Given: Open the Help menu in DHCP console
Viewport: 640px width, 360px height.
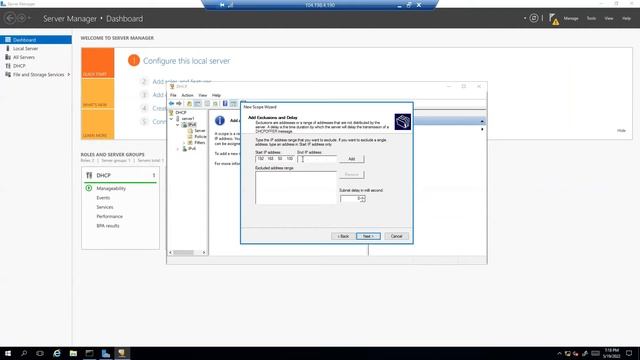Looking at the screenshot, I should (216, 95).
